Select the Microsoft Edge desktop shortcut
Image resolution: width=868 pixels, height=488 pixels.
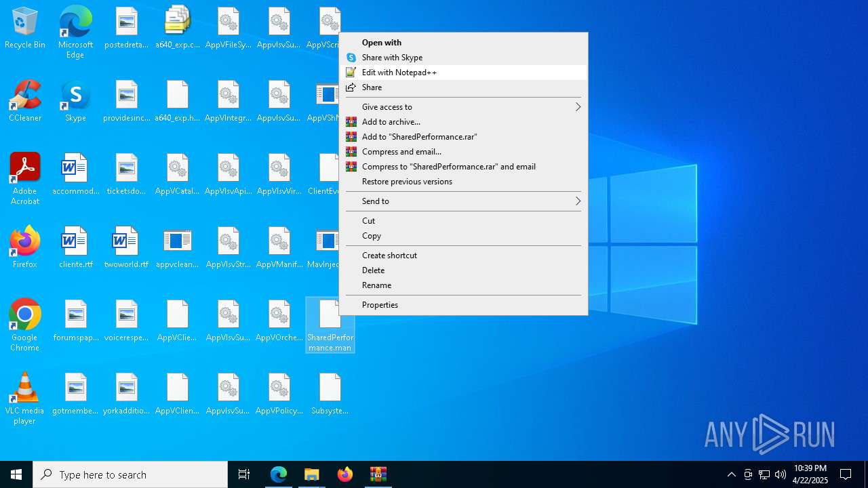[x=75, y=33]
